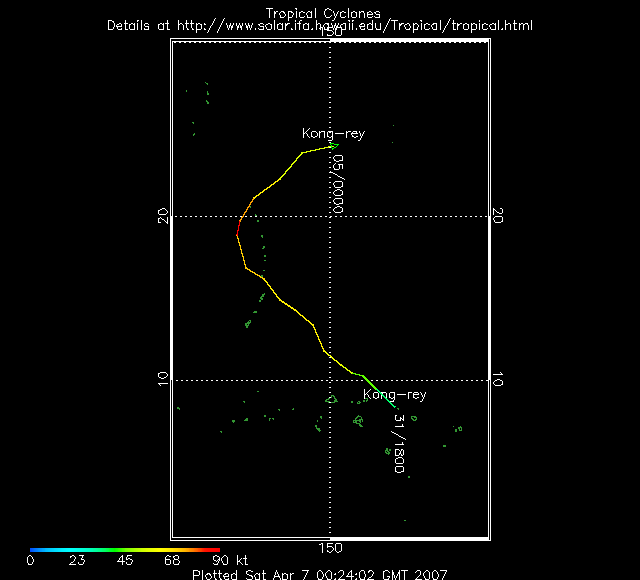Click the red end of the wind-speed color bar
This screenshot has width=640, height=580.
(214, 550)
